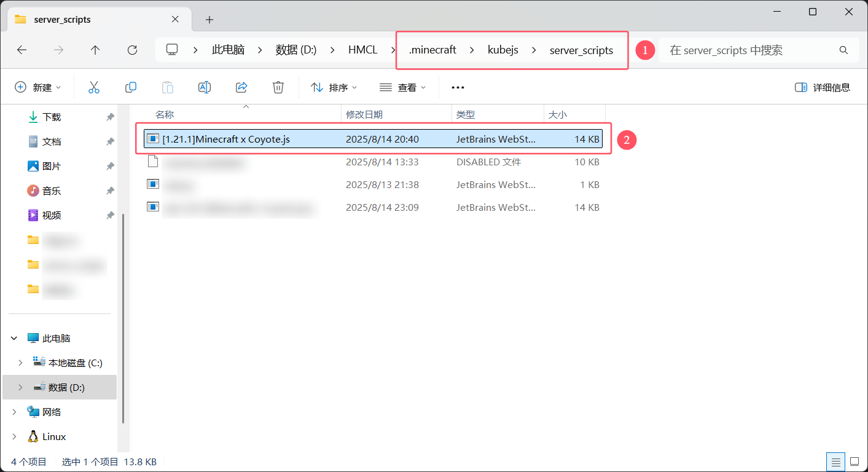Viewport: 868px width, 472px height.
Task: Expand chevron after 数据 (D:) in address bar
Action: (332, 50)
